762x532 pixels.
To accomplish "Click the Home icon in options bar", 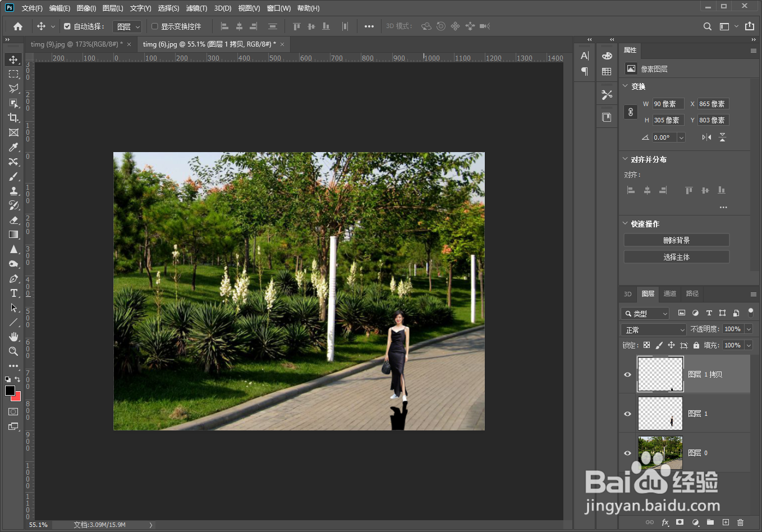I will pos(18,26).
